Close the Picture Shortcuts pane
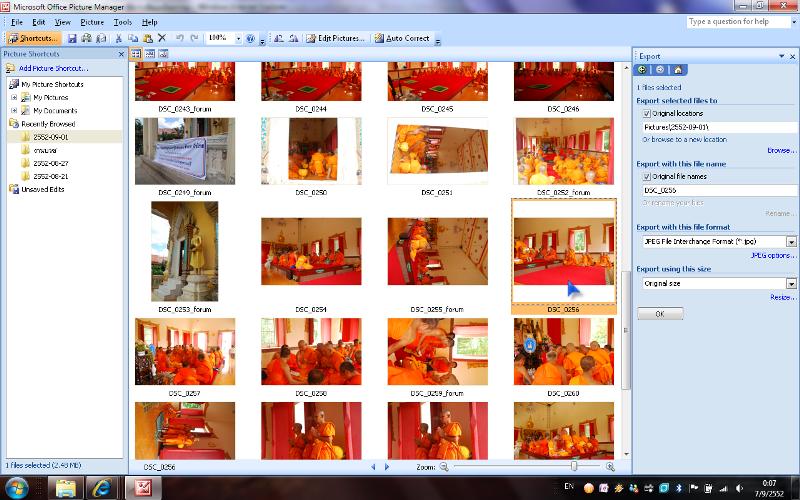Viewport: 800px width, 500px height. click(121, 54)
